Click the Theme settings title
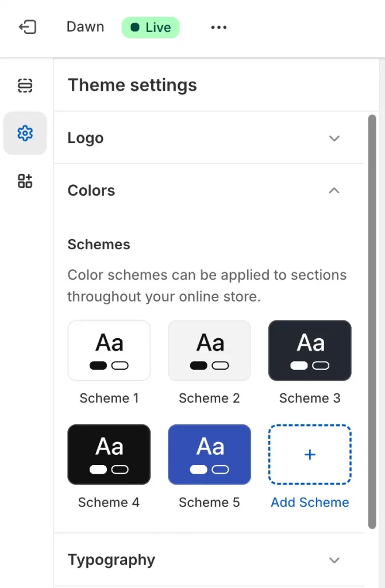 pos(132,85)
